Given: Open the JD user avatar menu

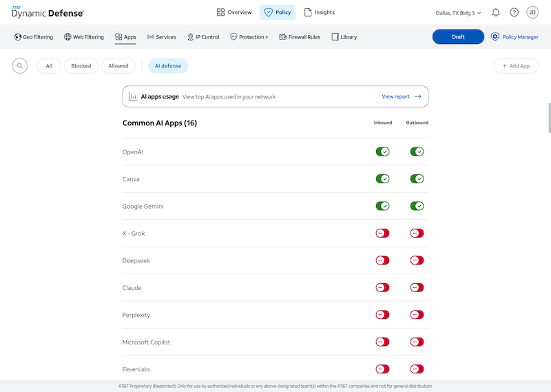Looking at the screenshot, I should (x=532, y=12).
